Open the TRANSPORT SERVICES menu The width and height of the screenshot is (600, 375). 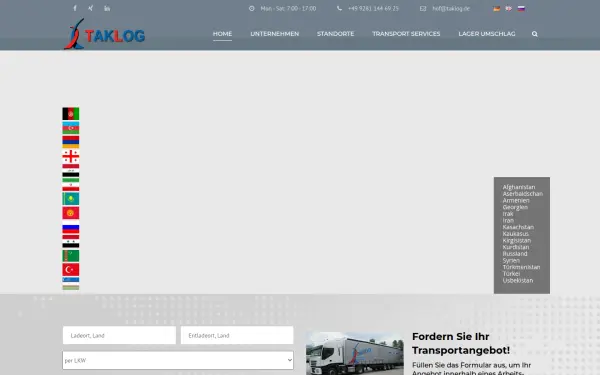pos(406,34)
